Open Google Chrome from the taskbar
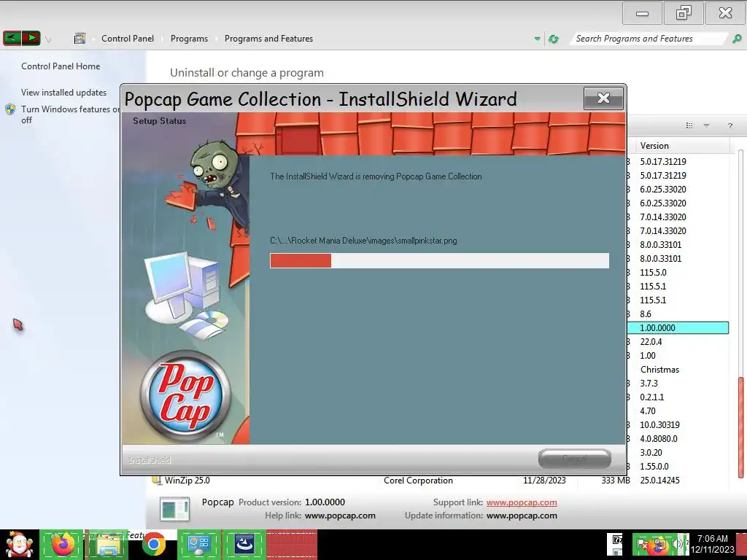 click(x=153, y=544)
